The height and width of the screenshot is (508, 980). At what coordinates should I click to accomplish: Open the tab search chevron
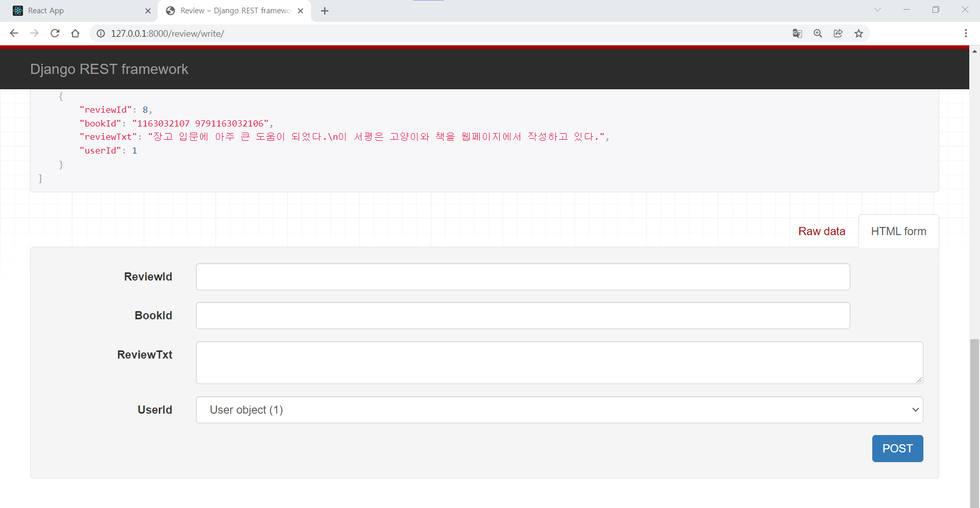click(x=877, y=10)
